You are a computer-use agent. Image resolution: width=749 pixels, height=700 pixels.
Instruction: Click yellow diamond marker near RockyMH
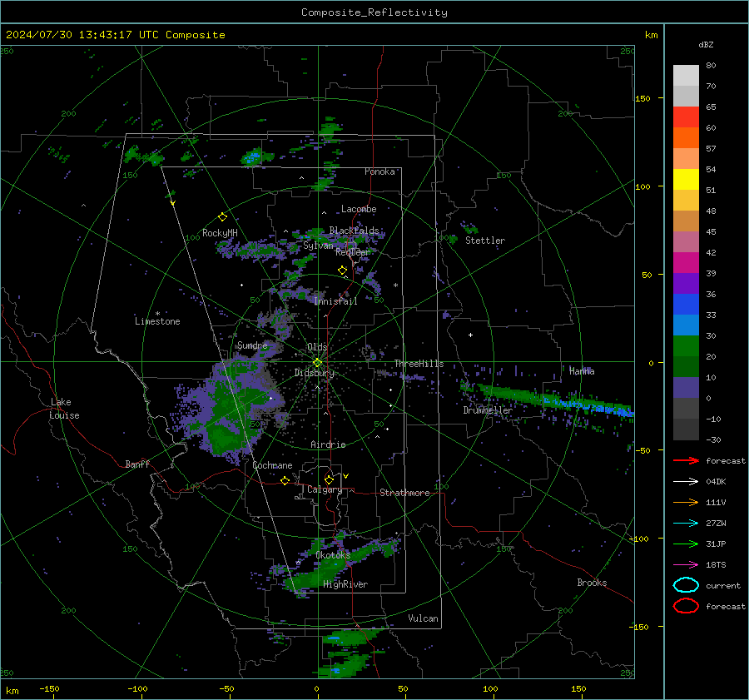point(222,217)
